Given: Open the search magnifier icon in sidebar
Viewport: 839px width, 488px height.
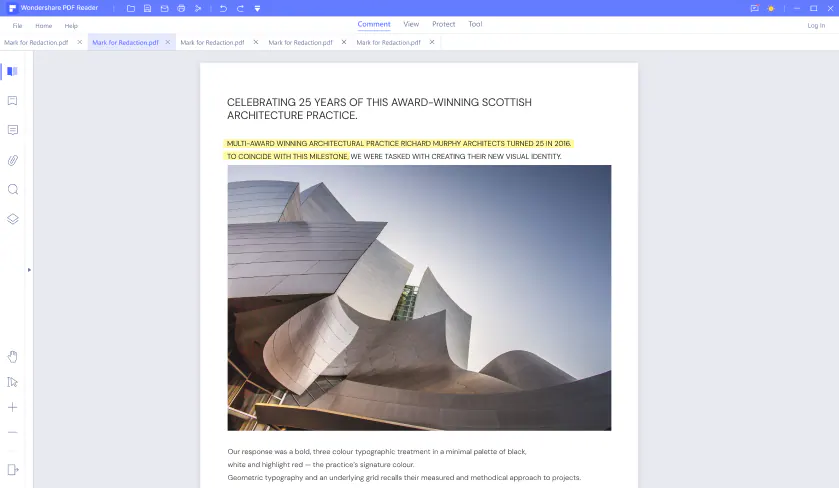Looking at the screenshot, I should click(x=13, y=189).
